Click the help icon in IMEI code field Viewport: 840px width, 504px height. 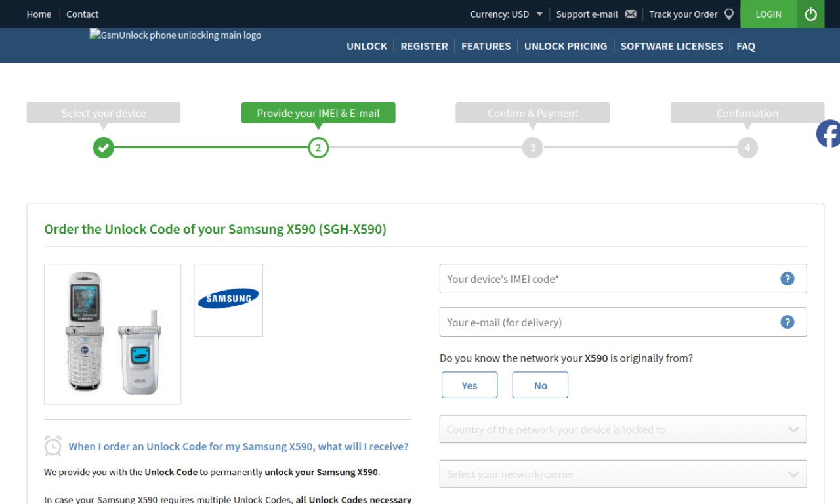tap(787, 279)
